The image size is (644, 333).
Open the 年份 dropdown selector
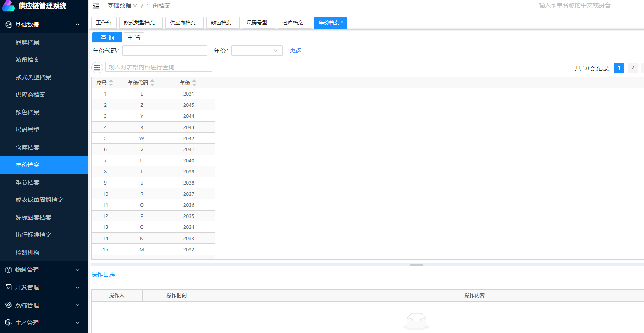coord(257,51)
